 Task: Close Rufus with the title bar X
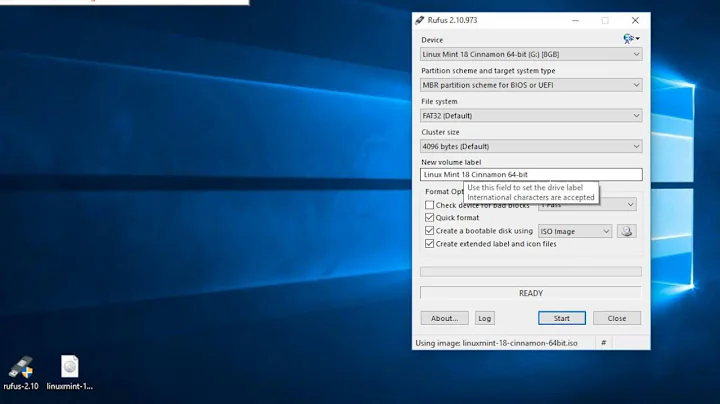[635, 20]
